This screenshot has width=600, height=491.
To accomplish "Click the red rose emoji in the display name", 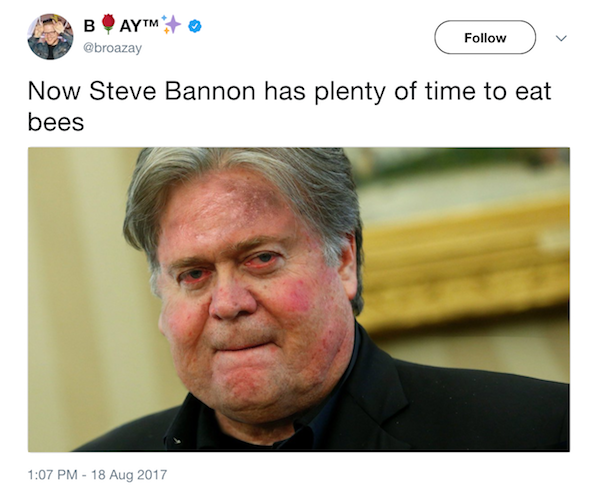I will (106, 25).
